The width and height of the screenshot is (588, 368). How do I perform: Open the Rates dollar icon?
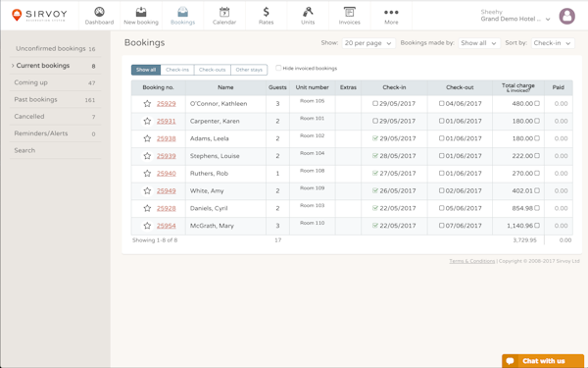[266, 12]
